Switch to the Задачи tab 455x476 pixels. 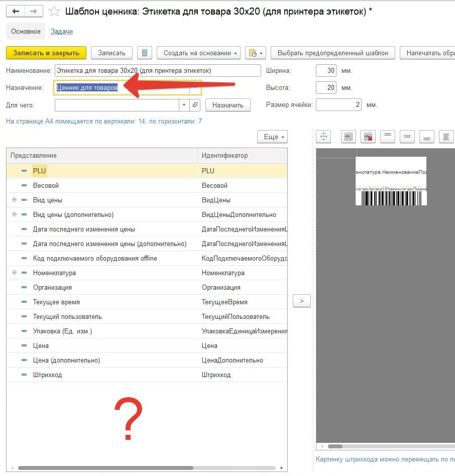tap(62, 31)
